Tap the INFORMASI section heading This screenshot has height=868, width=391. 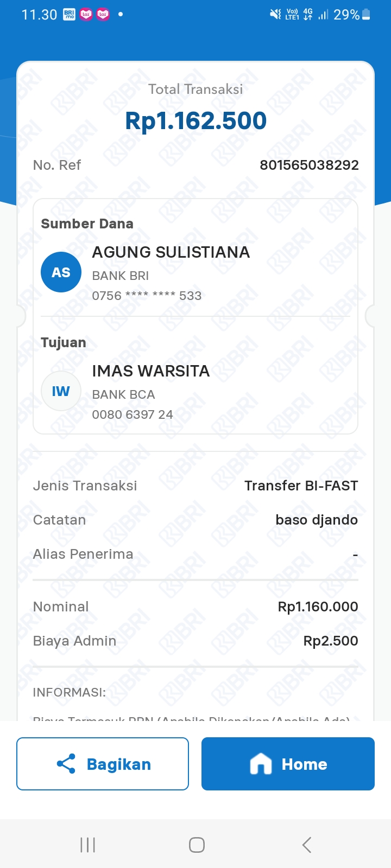click(70, 692)
